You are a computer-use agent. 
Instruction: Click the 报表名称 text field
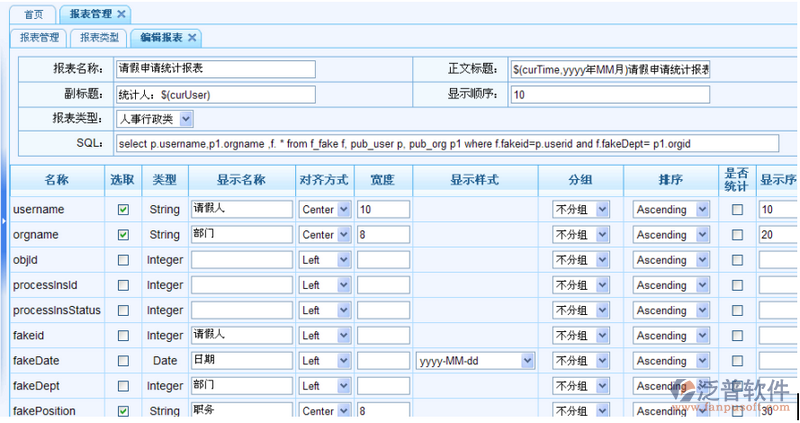[x=215, y=69]
